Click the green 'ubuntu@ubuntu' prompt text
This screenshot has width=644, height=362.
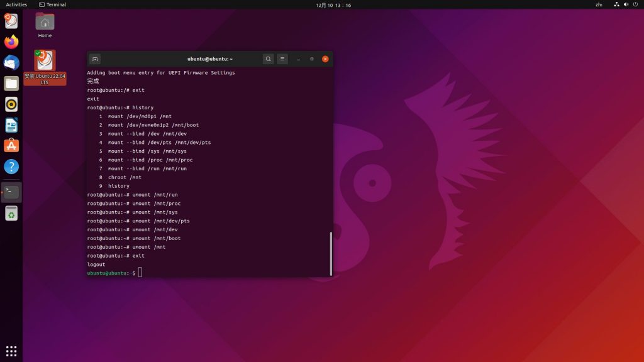[x=107, y=273]
